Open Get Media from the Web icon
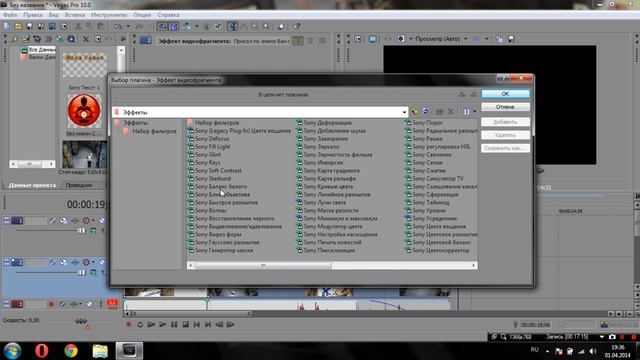Image resolution: width=640 pixels, height=360 pixels. 60,39
